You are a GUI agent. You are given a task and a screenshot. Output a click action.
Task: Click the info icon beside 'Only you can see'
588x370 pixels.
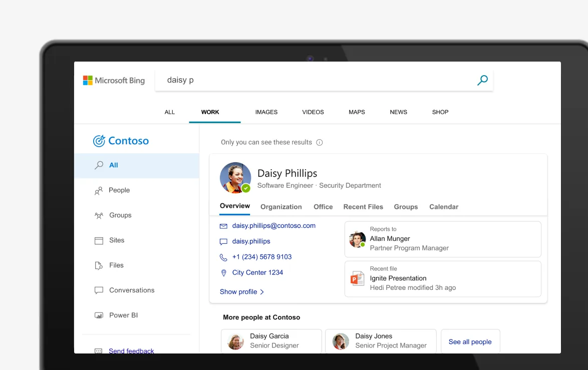pyautogui.click(x=320, y=143)
